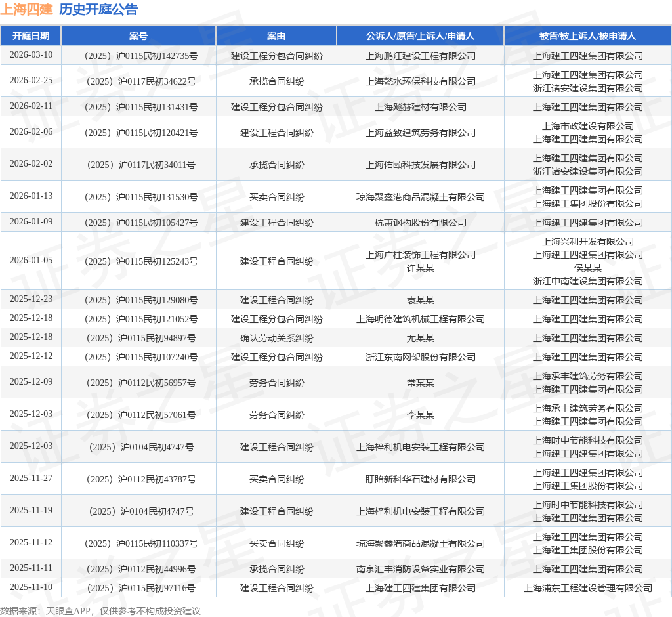Click defendant 上海浦东工程建设管理有限公司

click(587, 588)
